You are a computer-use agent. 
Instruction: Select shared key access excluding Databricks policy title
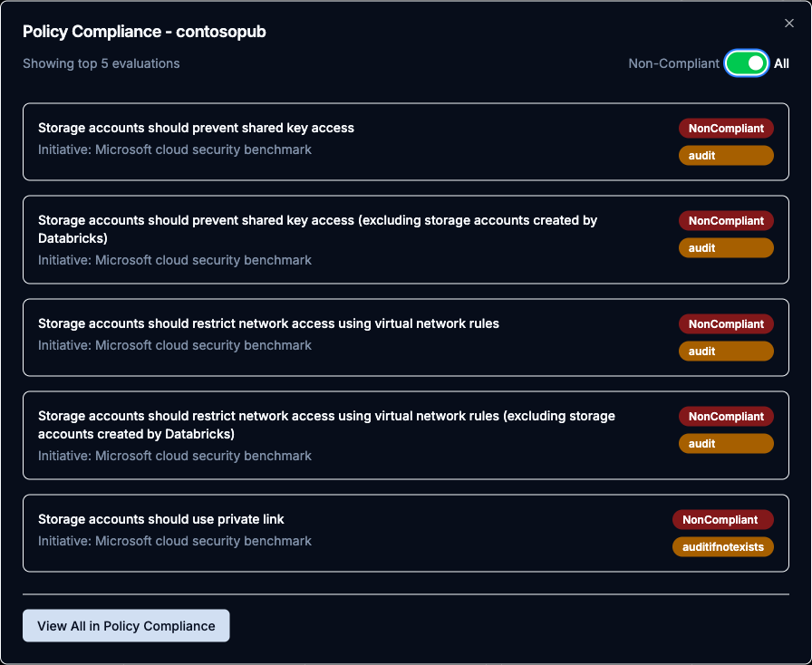coord(317,229)
